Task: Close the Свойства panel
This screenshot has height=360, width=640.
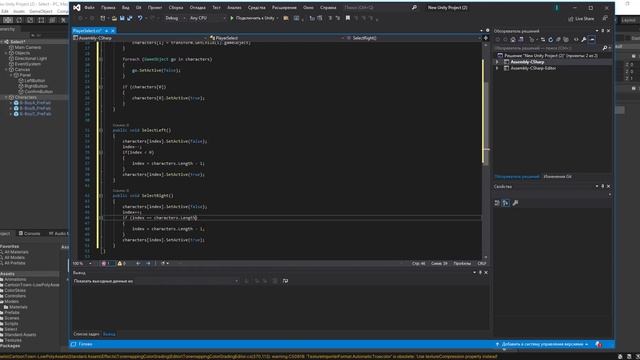Action: 609,186
